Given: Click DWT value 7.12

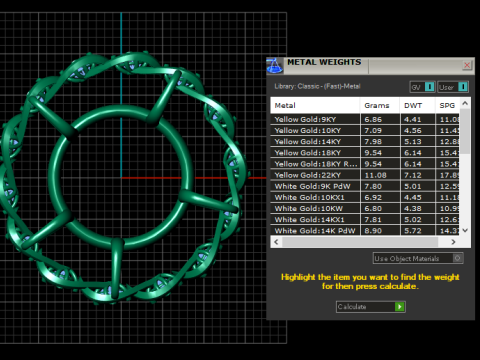Looking at the screenshot, I should [413, 175].
